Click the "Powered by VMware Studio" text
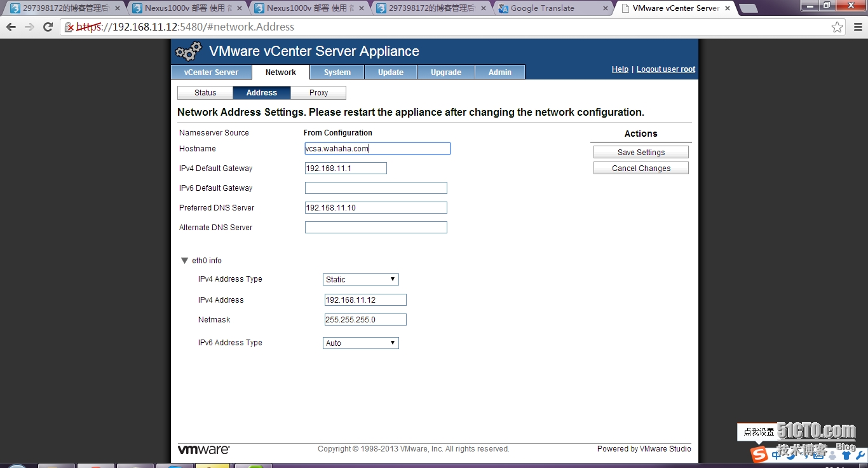 point(644,449)
